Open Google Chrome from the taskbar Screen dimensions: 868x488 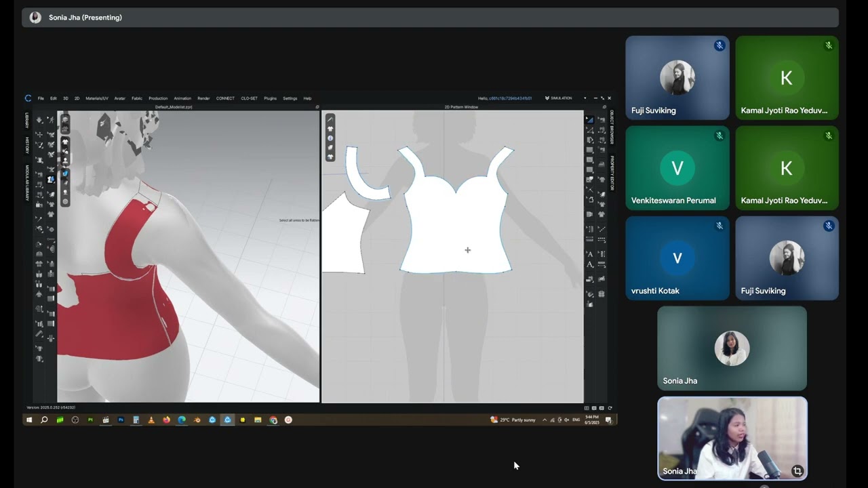(x=273, y=420)
